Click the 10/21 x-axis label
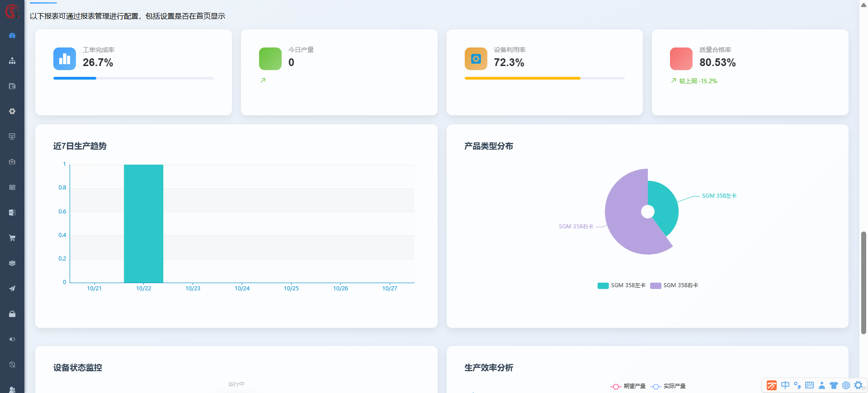 pos(94,289)
